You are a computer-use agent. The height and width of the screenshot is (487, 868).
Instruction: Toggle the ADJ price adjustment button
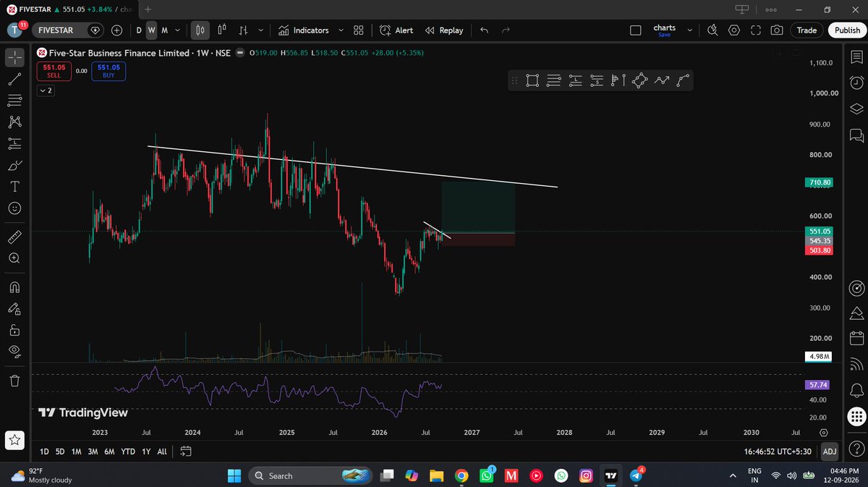830,452
